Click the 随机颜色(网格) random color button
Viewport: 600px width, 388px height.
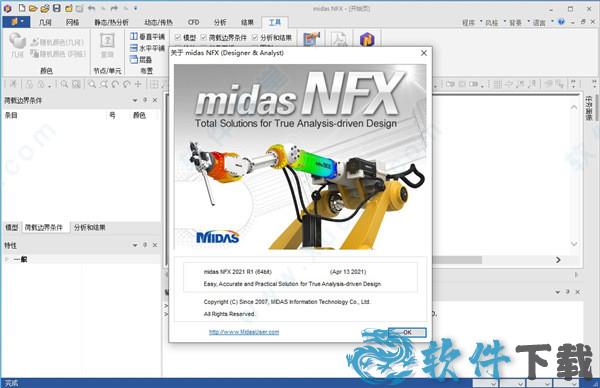pyautogui.click(x=58, y=54)
